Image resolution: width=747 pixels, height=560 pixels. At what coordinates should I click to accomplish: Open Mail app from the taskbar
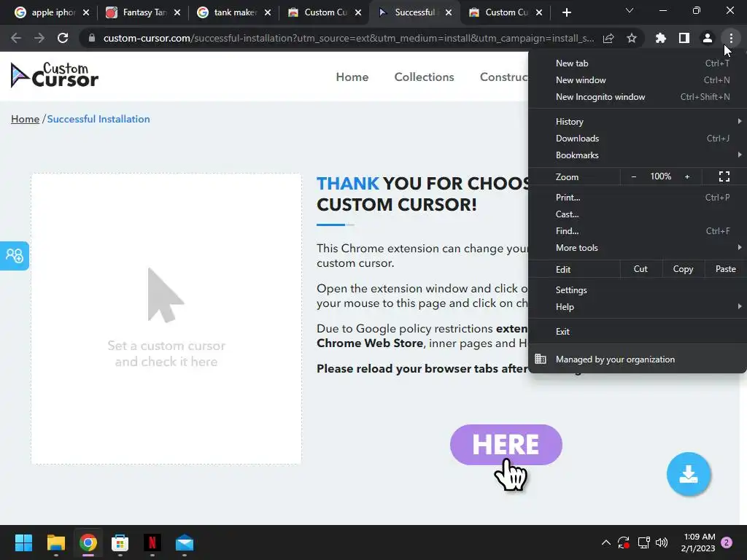(185, 542)
